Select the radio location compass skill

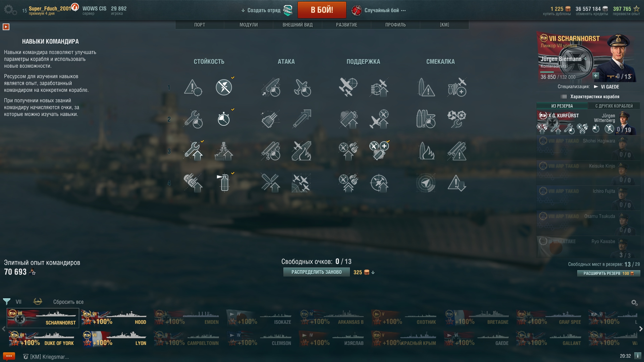pos(426,183)
